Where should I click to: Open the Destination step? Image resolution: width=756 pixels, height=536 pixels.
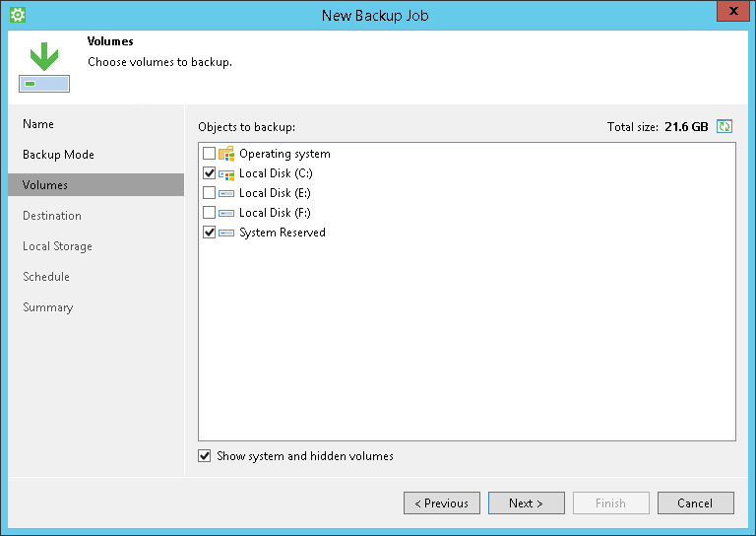click(95, 216)
